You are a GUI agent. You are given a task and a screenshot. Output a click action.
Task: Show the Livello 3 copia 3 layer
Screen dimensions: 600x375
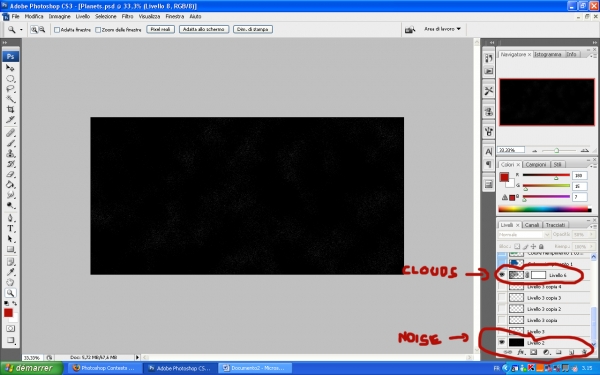click(502, 297)
